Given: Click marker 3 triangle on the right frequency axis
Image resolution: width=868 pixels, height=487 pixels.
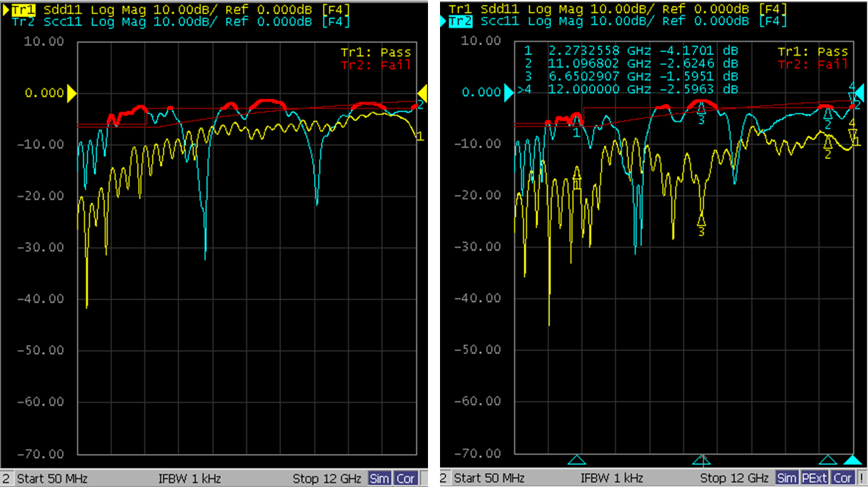Looking at the screenshot, I should [700, 460].
